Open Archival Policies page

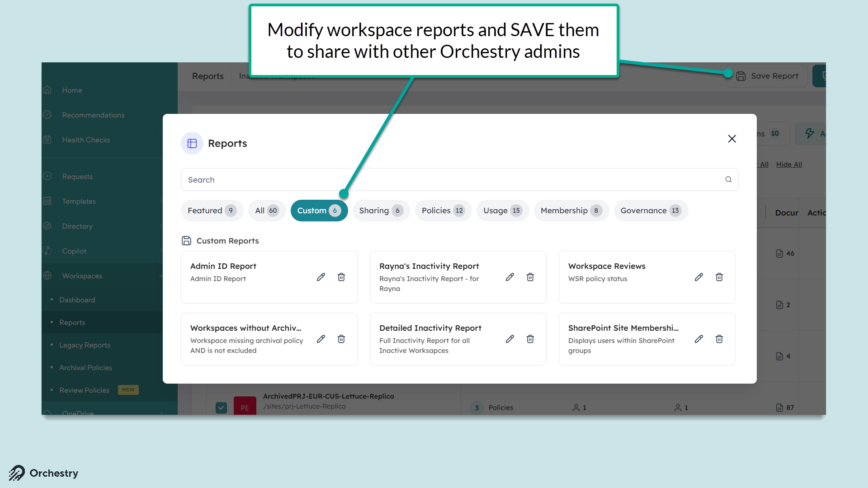coord(85,368)
